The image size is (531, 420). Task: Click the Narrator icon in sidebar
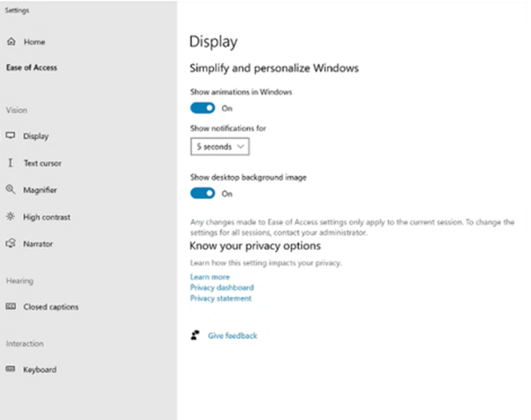click(11, 244)
